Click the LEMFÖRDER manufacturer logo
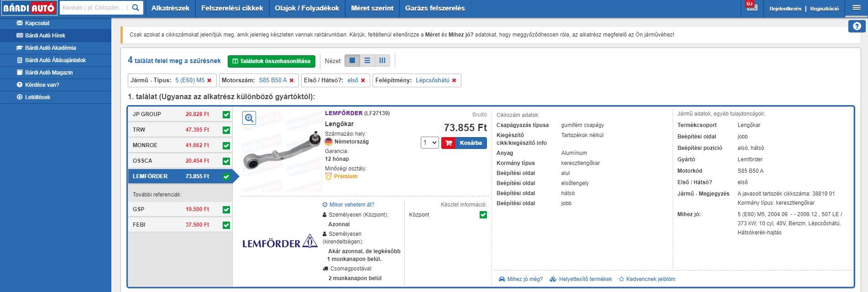The height and width of the screenshot is (292, 868). 280,241
